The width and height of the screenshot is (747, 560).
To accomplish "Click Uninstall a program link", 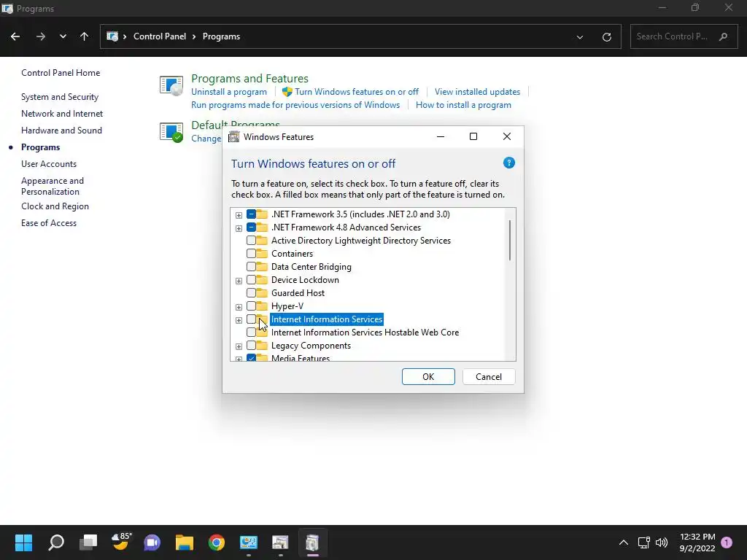I will 229,92.
